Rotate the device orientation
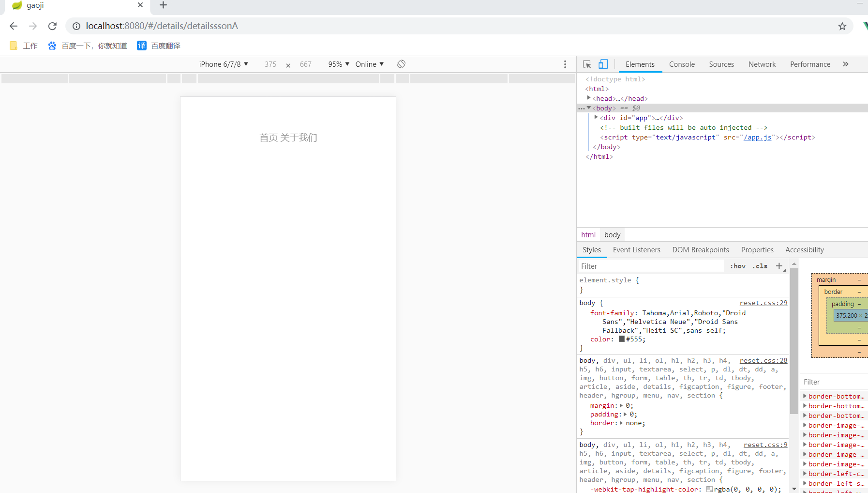 pos(401,64)
